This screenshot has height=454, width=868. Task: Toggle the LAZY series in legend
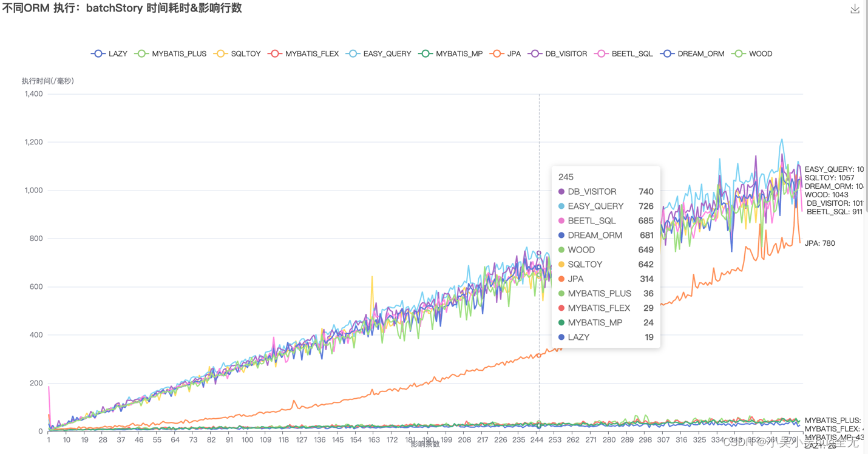[109, 53]
